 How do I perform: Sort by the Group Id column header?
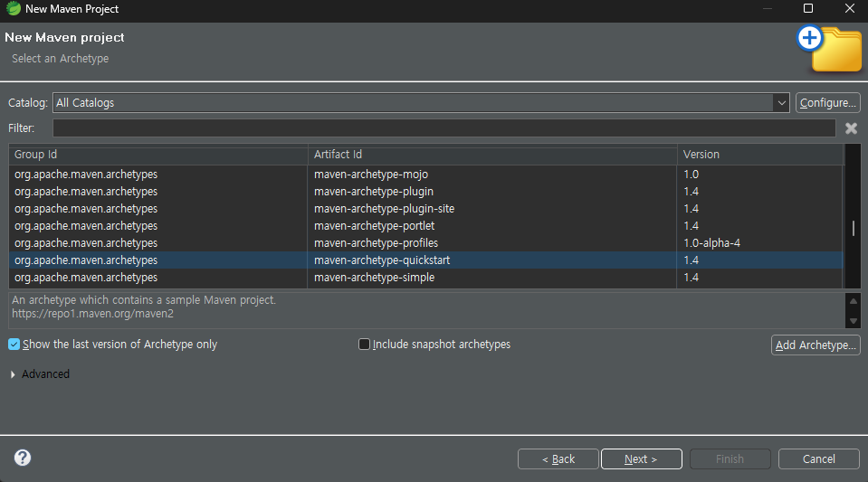pos(157,155)
